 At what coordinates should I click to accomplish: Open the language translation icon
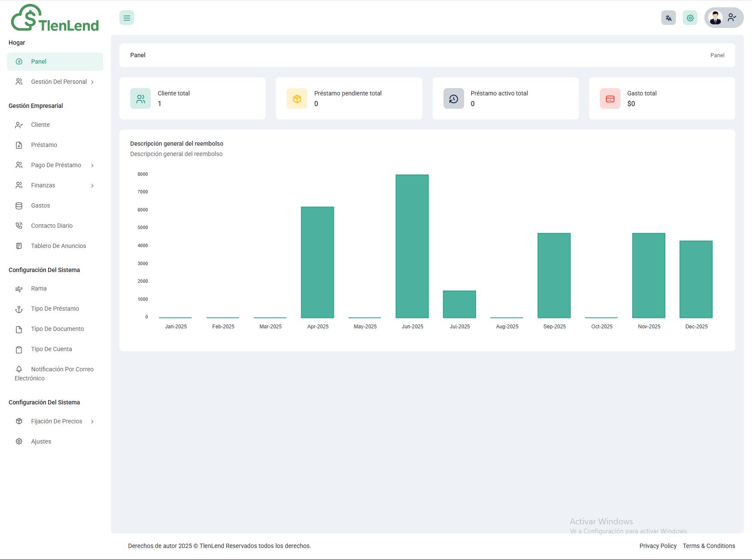tap(668, 18)
